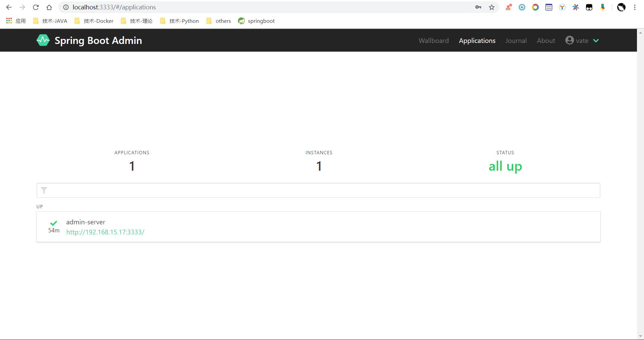The width and height of the screenshot is (644, 340).
Task: Open the 技术-Python bookmark folder
Action: coord(180,21)
